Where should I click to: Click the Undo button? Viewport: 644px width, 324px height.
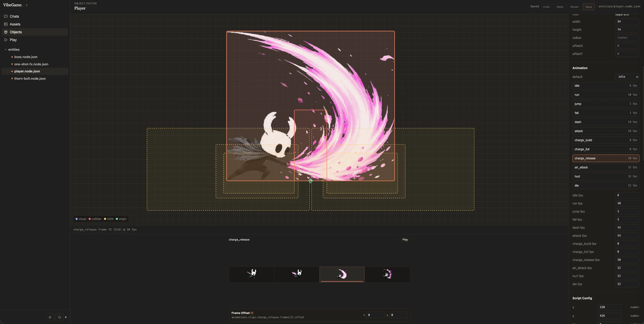click(546, 7)
